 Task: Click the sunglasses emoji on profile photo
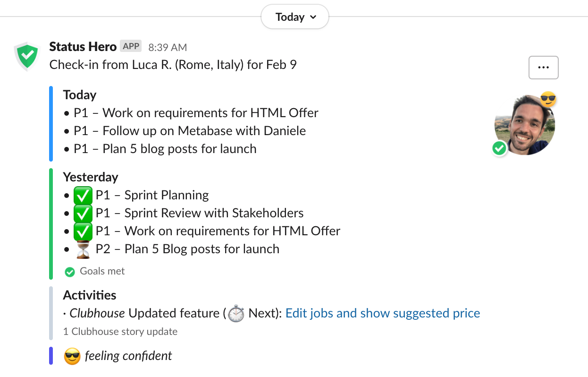(x=548, y=100)
